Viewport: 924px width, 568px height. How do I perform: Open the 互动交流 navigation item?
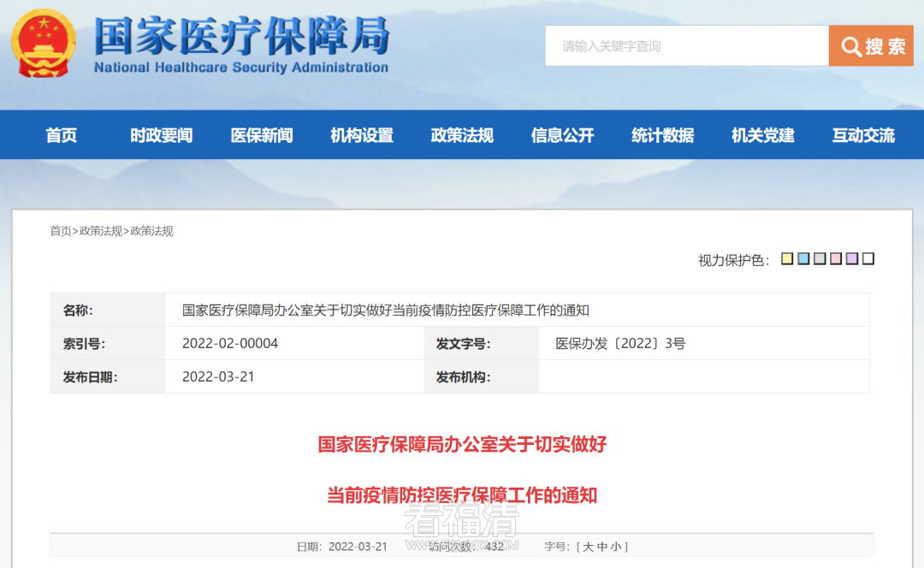click(x=863, y=135)
